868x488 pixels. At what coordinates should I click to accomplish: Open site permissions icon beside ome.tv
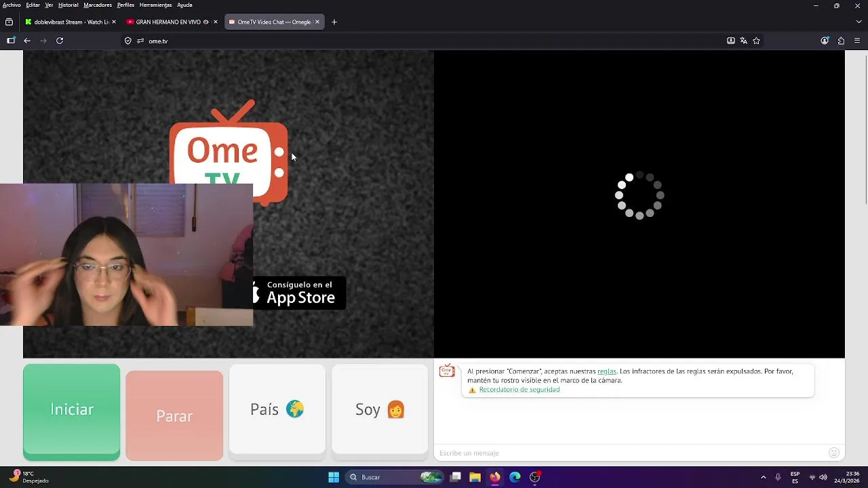click(x=140, y=41)
